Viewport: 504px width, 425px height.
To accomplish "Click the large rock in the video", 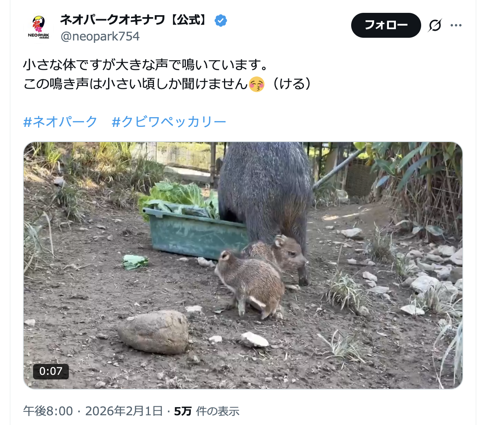I will 154,332.
